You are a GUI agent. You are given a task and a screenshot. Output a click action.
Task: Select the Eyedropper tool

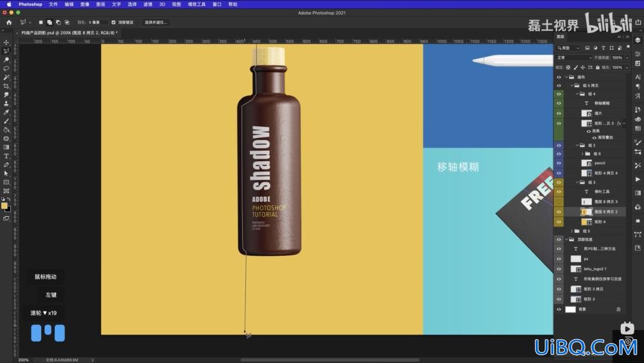(x=6, y=112)
